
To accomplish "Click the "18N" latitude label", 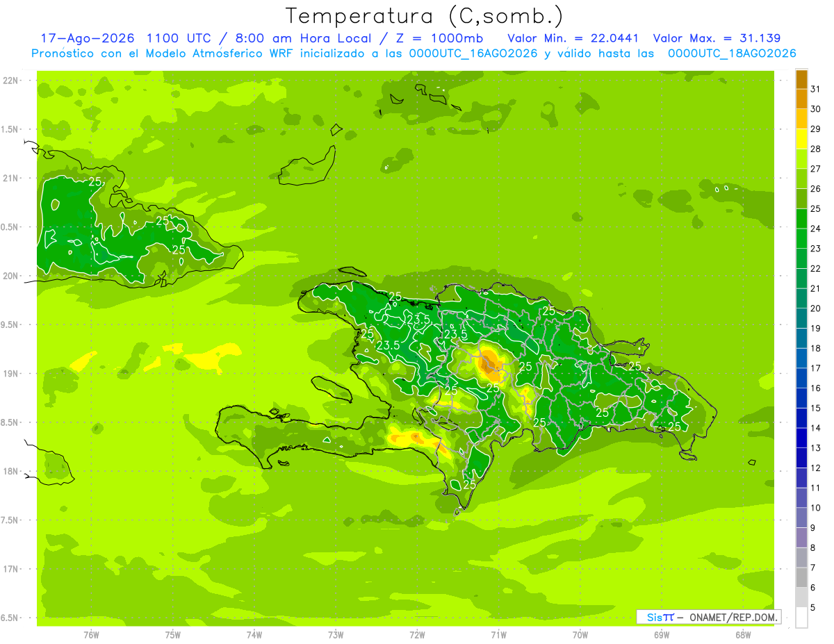I will pyautogui.click(x=10, y=471).
